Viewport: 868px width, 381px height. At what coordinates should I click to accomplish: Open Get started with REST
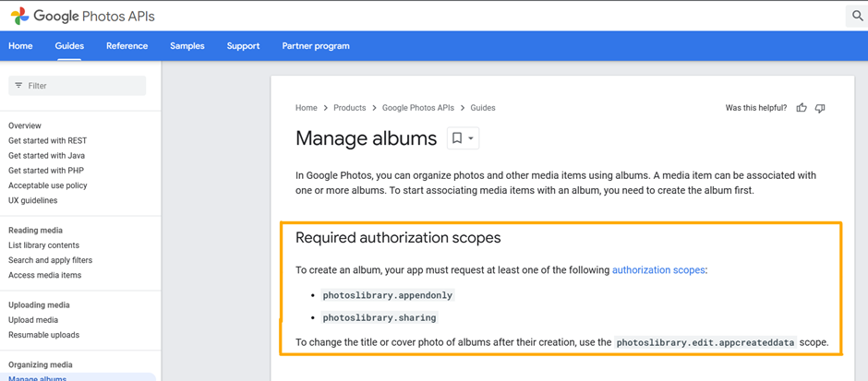[48, 140]
